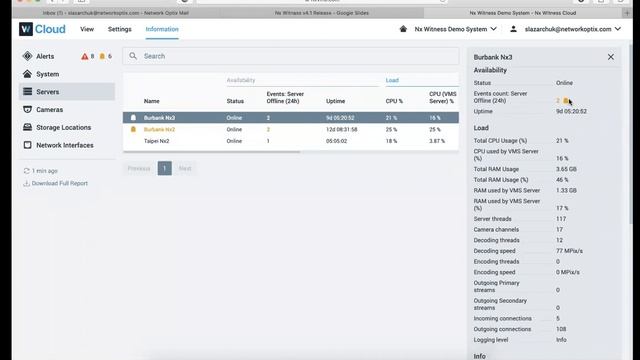Sort by the Name column header
This screenshot has width=640, height=360.
(x=151, y=101)
